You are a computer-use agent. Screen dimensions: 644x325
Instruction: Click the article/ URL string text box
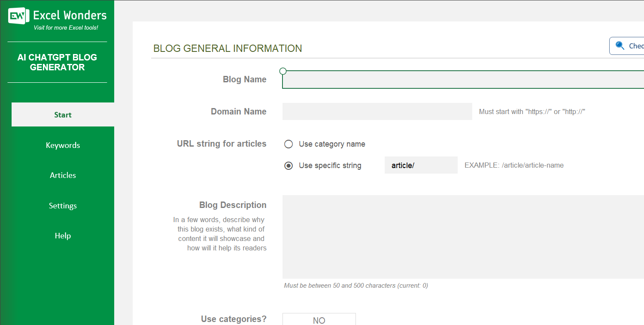[421, 165]
